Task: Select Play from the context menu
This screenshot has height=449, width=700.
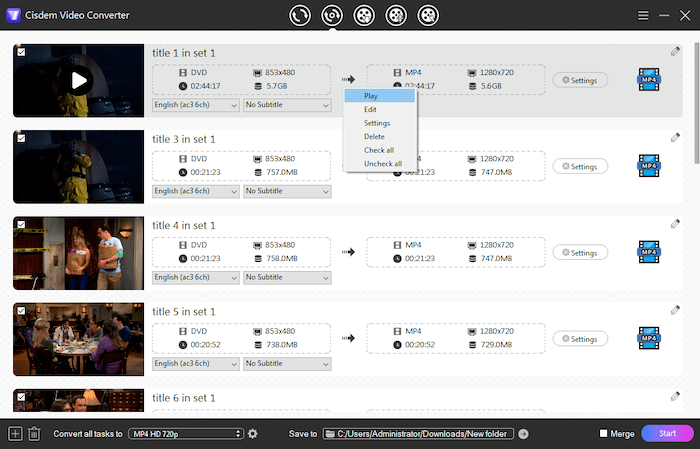Action: click(x=371, y=96)
